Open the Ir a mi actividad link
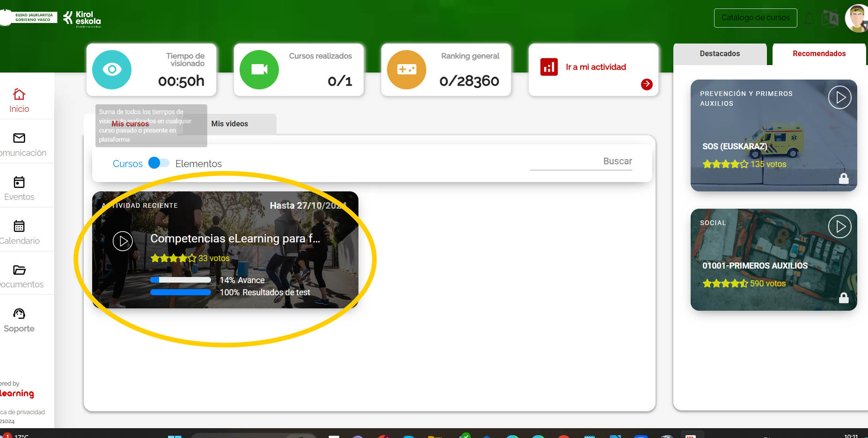Viewport: 868px width, 438px height. pos(596,67)
